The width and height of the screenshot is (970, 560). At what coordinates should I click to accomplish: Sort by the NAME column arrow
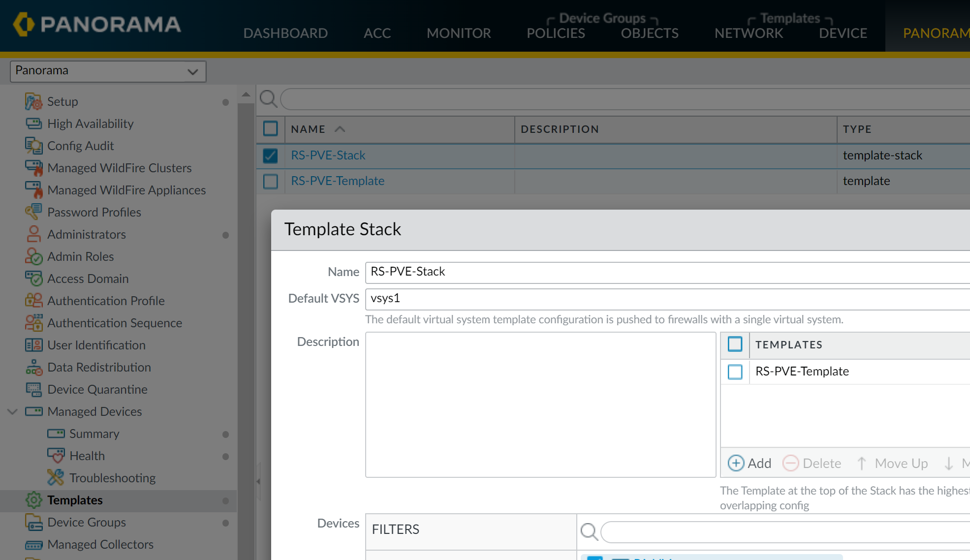point(340,129)
